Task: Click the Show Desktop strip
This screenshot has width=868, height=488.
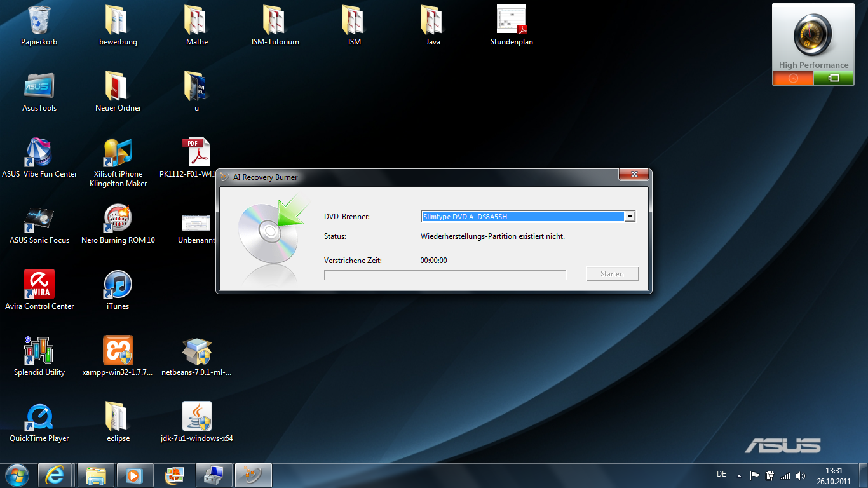Action: pos(864,475)
